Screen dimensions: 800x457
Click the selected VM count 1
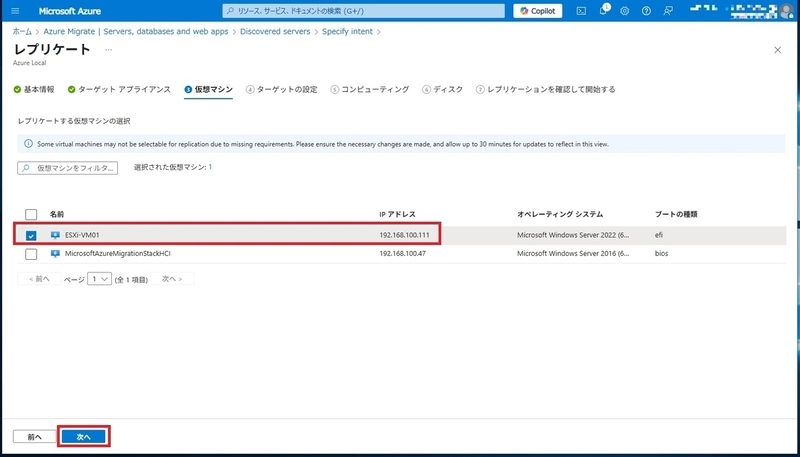click(210, 167)
